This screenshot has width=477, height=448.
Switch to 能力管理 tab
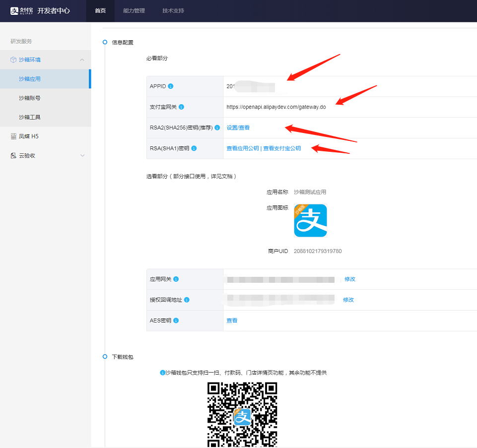(x=134, y=10)
